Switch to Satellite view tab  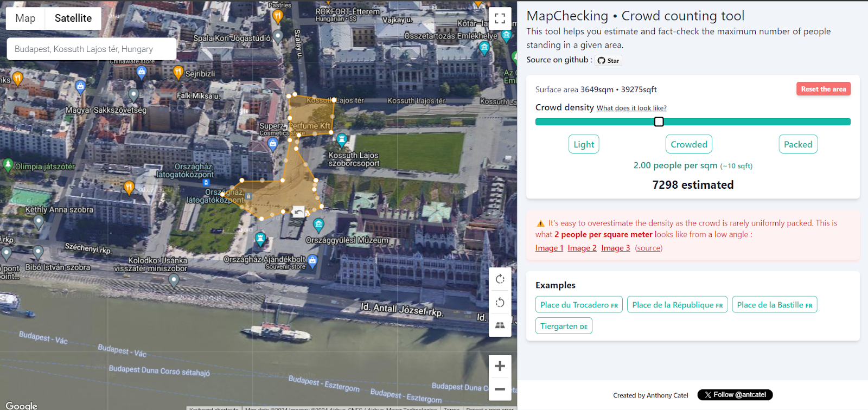point(73,18)
